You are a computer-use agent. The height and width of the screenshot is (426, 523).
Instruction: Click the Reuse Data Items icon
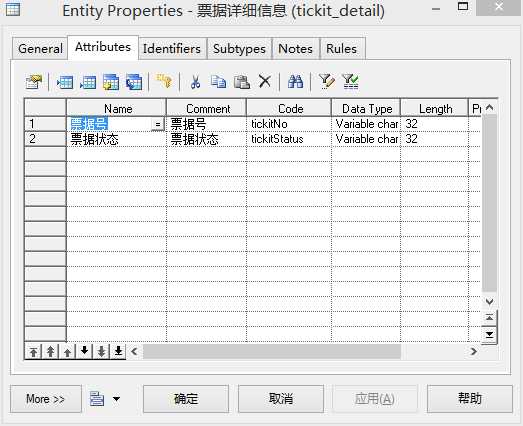coord(134,82)
